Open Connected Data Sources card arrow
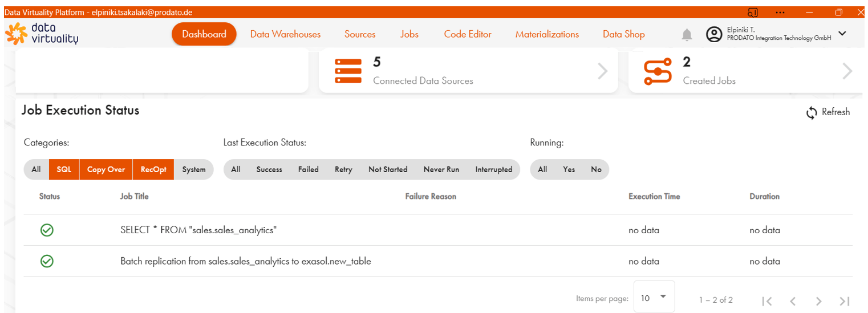Screen dimensions: 868x313 [x=602, y=71]
